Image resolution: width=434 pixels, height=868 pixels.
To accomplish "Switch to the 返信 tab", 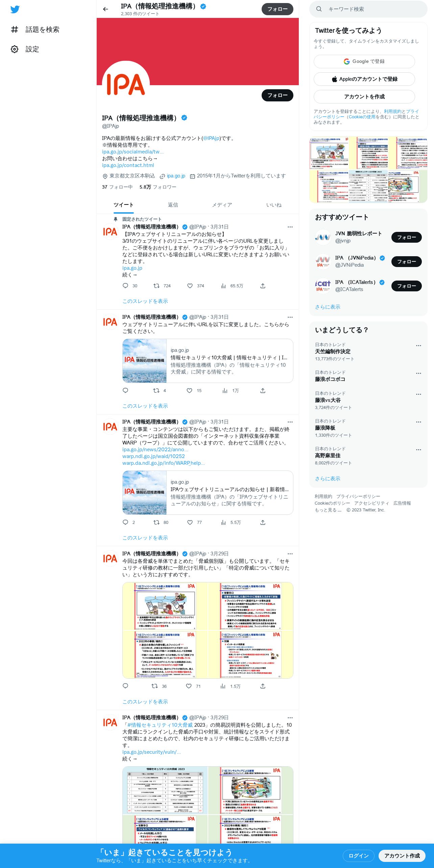I will (x=173, y=205).
